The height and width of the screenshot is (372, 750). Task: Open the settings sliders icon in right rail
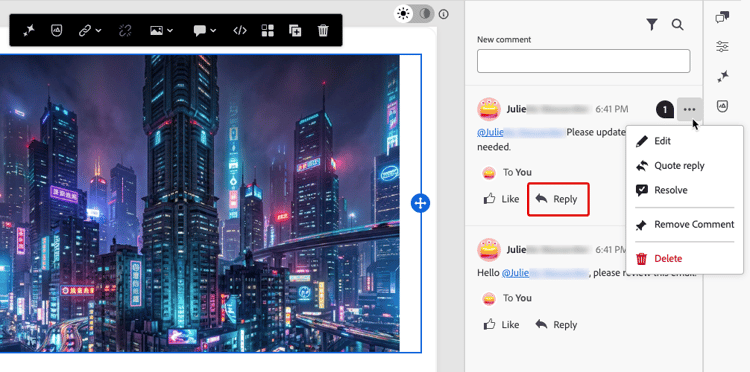pyautogui.click(x=722, y=46)
